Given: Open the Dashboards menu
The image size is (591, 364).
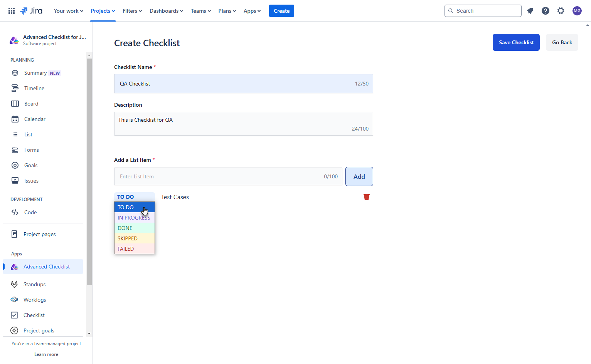Looking at the screenshot, I should tap(166, 10).
